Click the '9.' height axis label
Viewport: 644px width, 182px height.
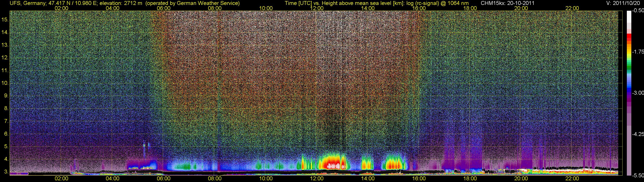pyautogui.click(x=6, y=96)
